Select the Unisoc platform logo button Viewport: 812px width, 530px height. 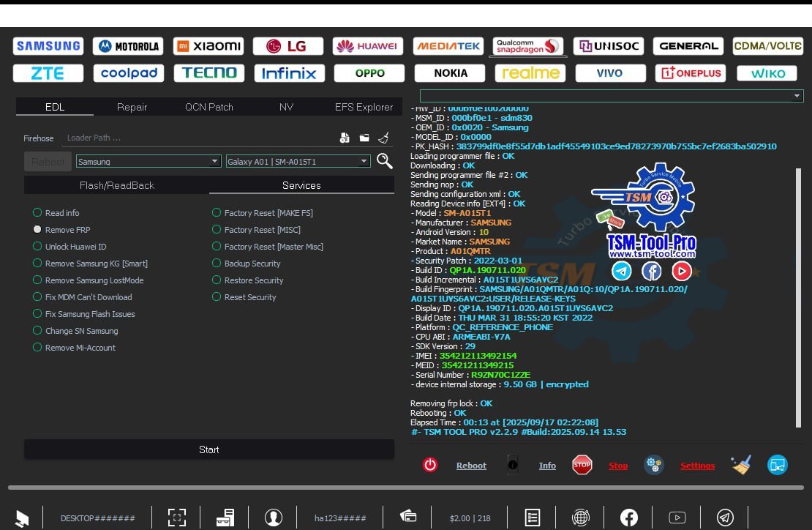coord(609,46)
